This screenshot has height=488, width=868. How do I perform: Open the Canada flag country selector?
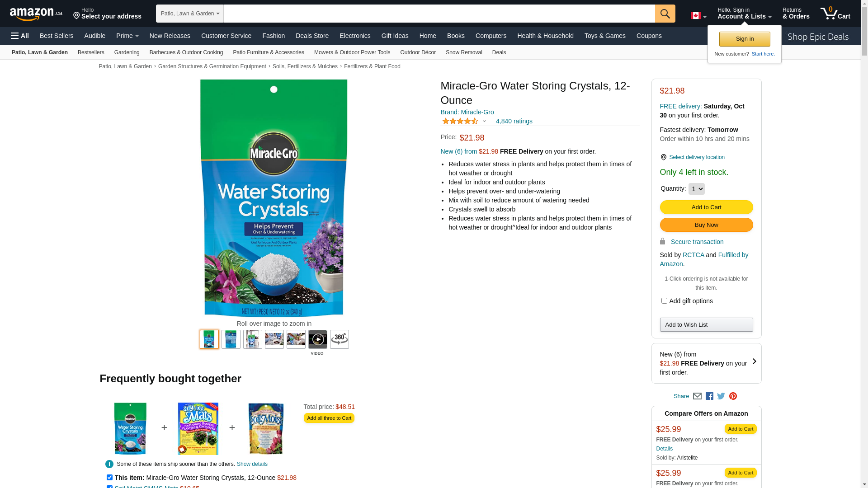[698, 16]
